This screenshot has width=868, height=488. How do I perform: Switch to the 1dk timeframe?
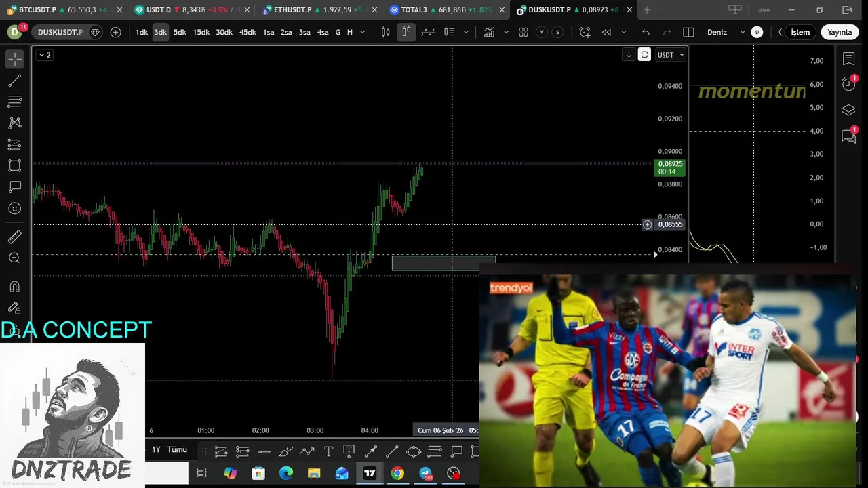click(142, 32)
